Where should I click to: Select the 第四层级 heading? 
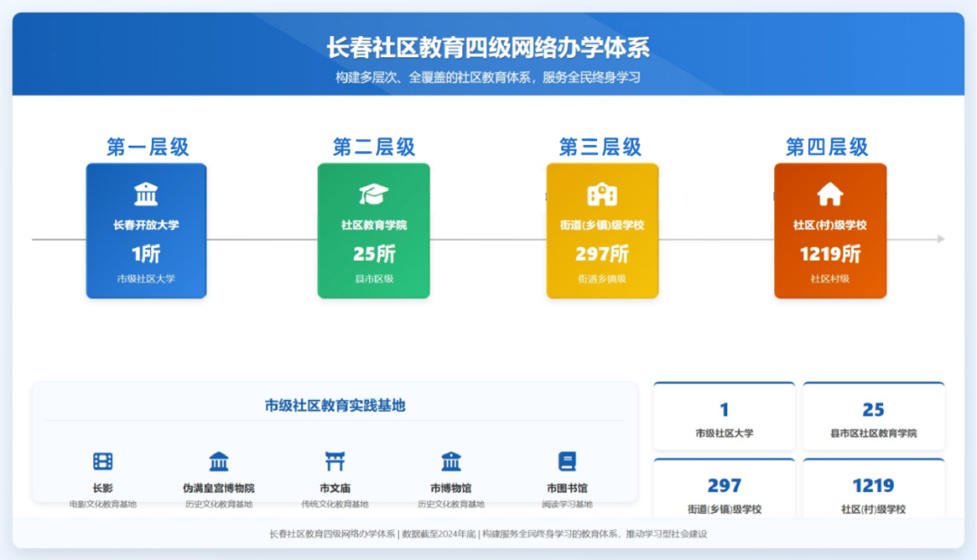pos(827,147)
